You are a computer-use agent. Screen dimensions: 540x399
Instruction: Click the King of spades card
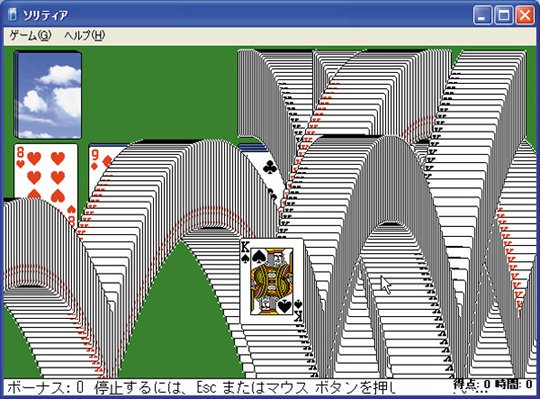pyautogui.click(x=272, y=281)
